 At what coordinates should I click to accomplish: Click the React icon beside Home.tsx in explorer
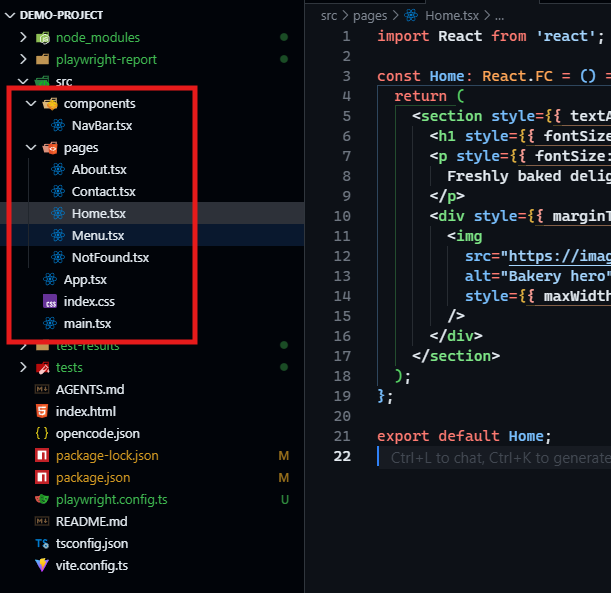(x=58, y=214)
